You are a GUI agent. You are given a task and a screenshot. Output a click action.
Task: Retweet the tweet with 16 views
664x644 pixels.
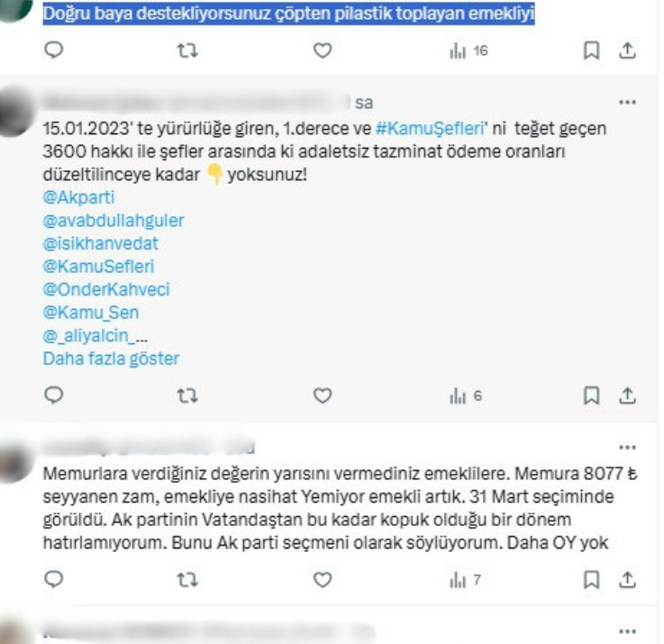pyautogui.click(x=187, y=50)
